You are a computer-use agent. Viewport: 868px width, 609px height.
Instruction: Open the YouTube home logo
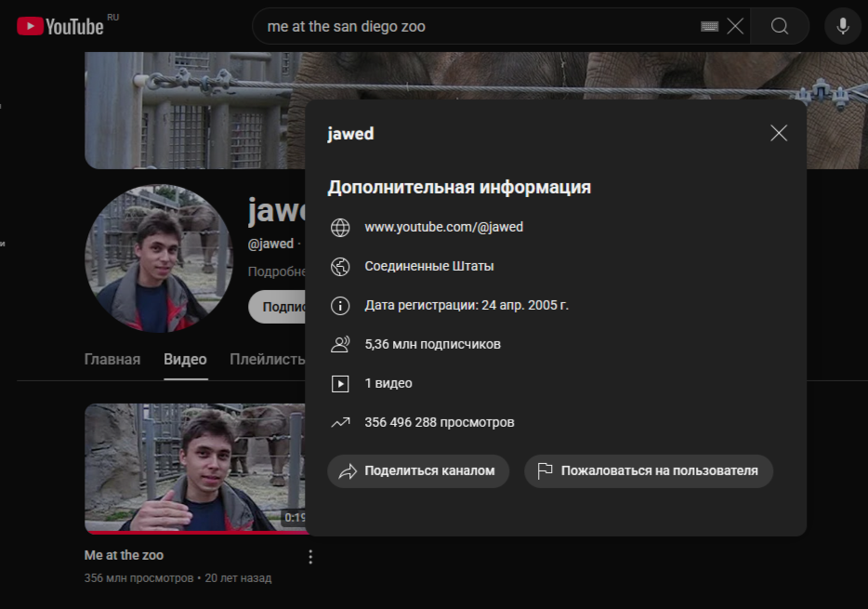60,26
